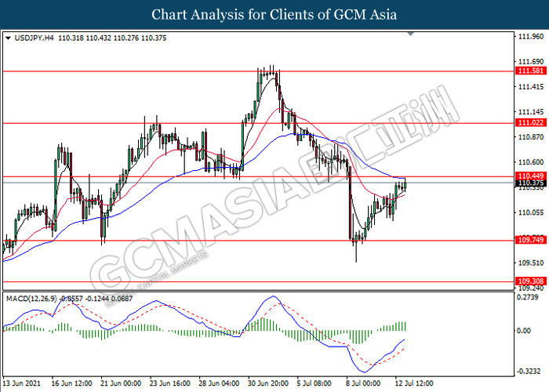
Task: Click the MACD scale value 0.2739
Action: (529, 297)
